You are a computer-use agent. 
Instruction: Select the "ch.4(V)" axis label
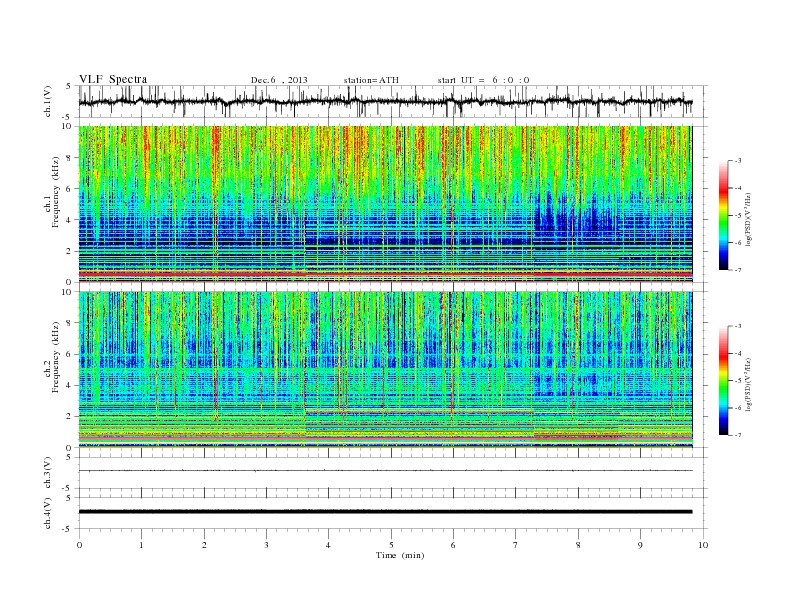tap(48, 513)
